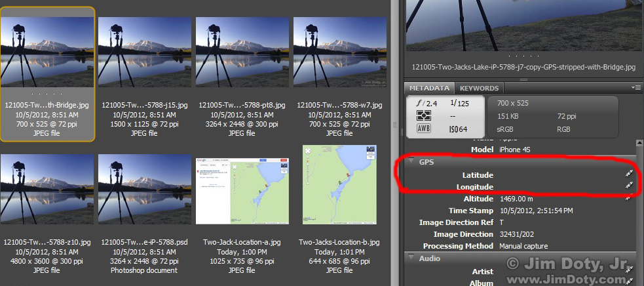Click the 'Processing Method' field label

[x=458, y=246]
